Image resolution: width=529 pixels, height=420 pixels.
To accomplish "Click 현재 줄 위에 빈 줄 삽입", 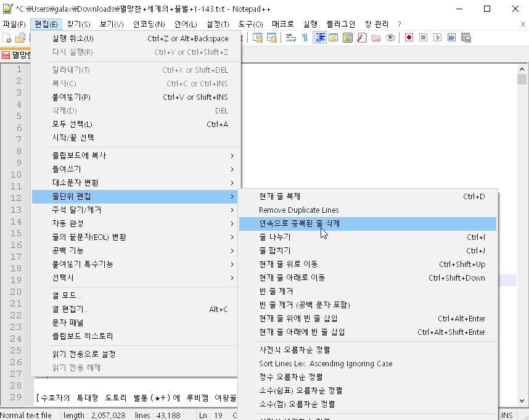I will [367, 318].
